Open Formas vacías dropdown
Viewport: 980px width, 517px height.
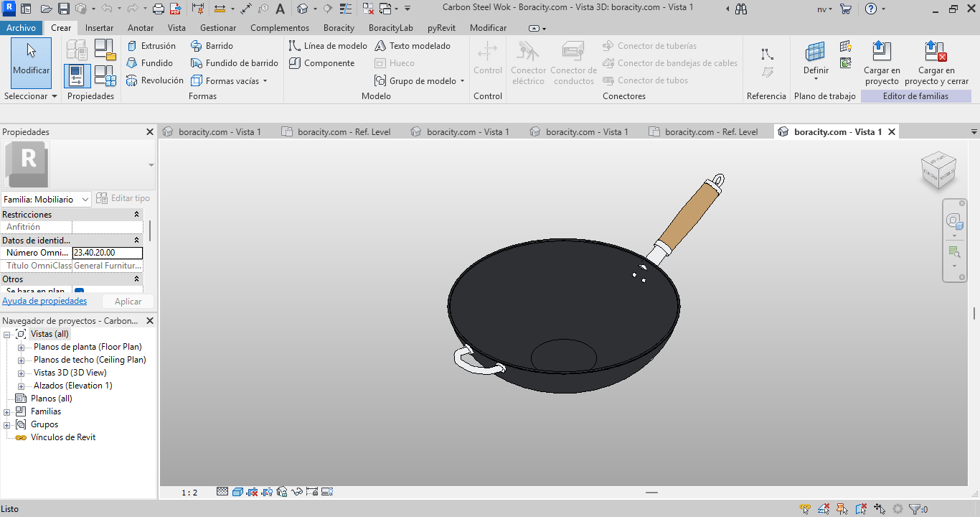[228, 80]
